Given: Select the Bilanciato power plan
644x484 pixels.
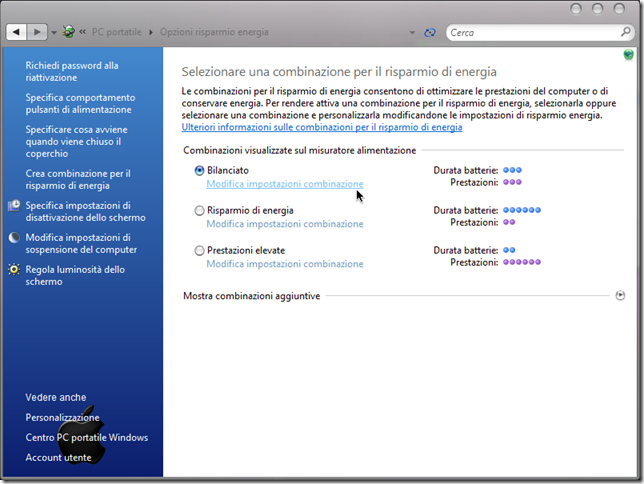Looking at the screenshot, I should point(199,171).
